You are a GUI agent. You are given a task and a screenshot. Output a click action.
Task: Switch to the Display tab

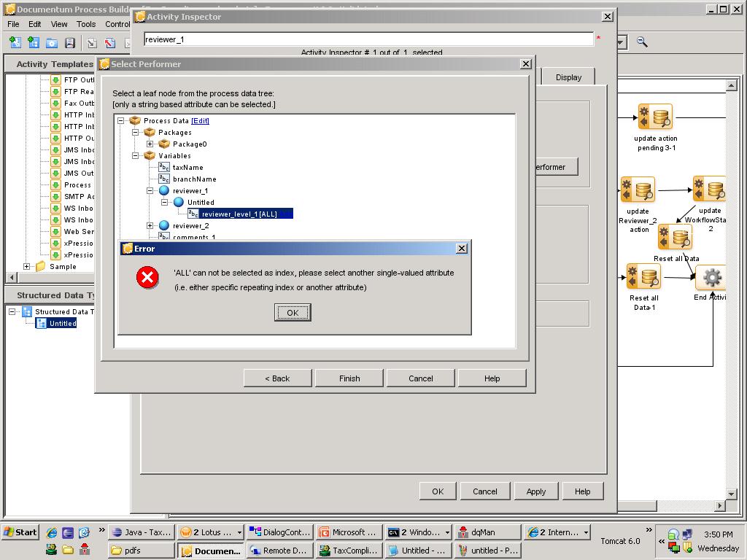568,77
